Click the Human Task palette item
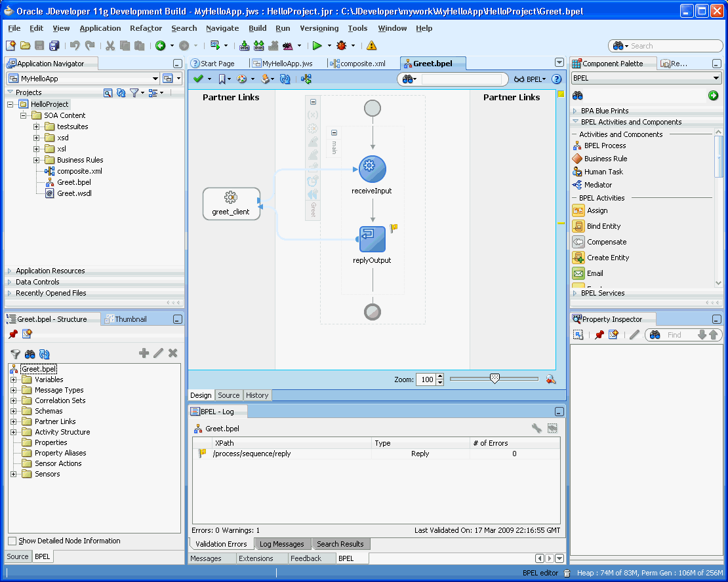Screen dimensions: 728x582 (x=603, y=172)
